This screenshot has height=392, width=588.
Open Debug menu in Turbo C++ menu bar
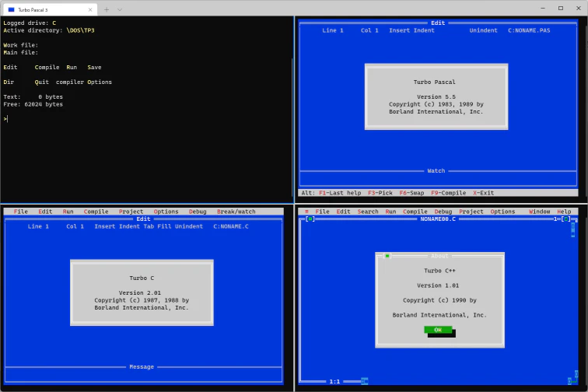click(x=443, y=212)
